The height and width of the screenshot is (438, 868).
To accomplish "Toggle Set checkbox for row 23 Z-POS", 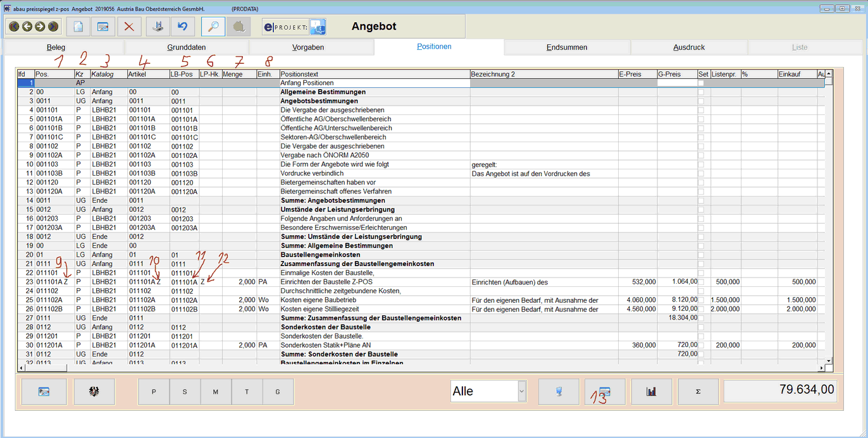I will [x=702, y=282].
